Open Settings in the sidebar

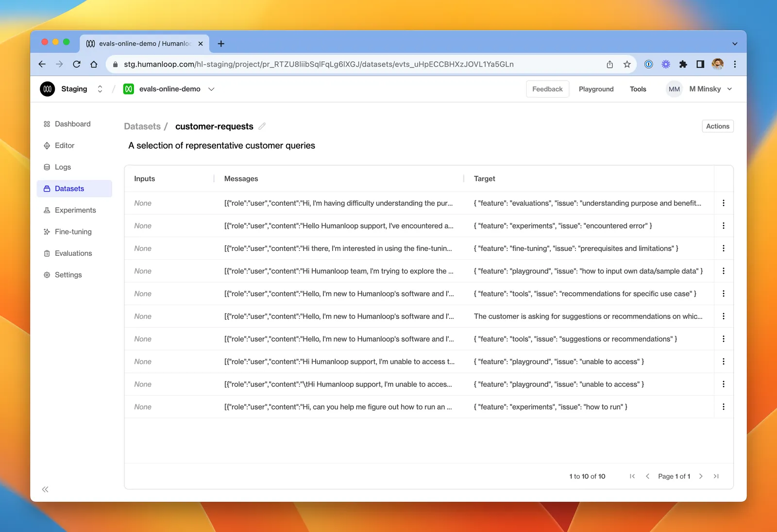[x=74, y=275]
